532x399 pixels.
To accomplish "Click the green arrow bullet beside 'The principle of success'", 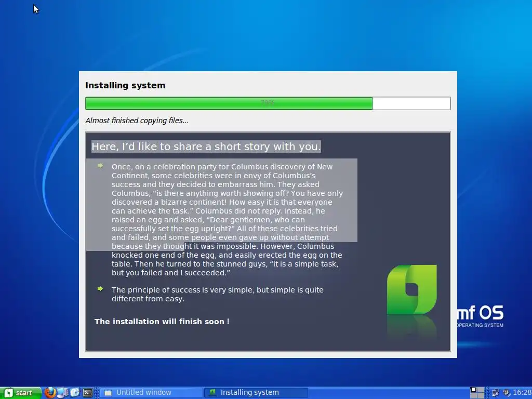I will 100,289.
